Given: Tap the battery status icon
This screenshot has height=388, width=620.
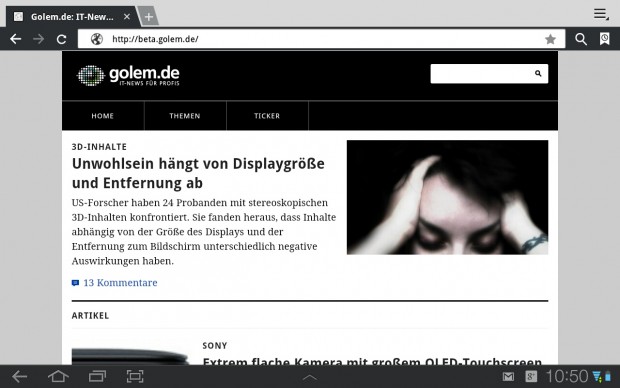Looking at the screenshot, I should tap(608, 376).
